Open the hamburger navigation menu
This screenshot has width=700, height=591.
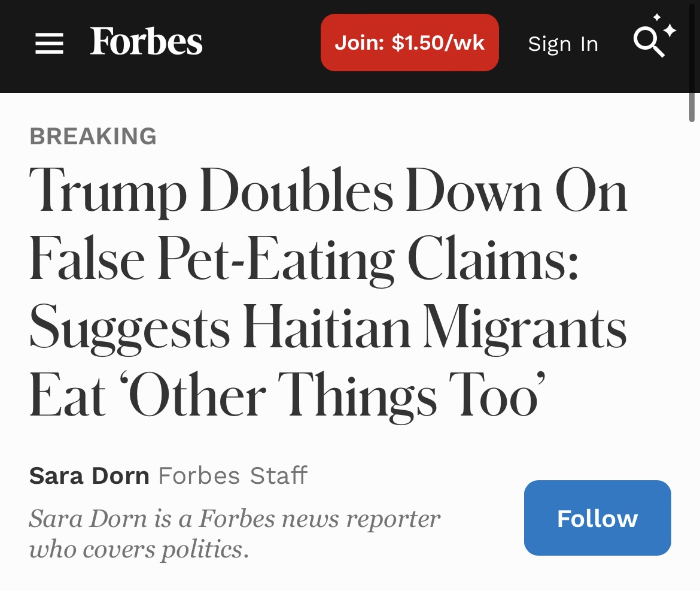pos(49,43)
